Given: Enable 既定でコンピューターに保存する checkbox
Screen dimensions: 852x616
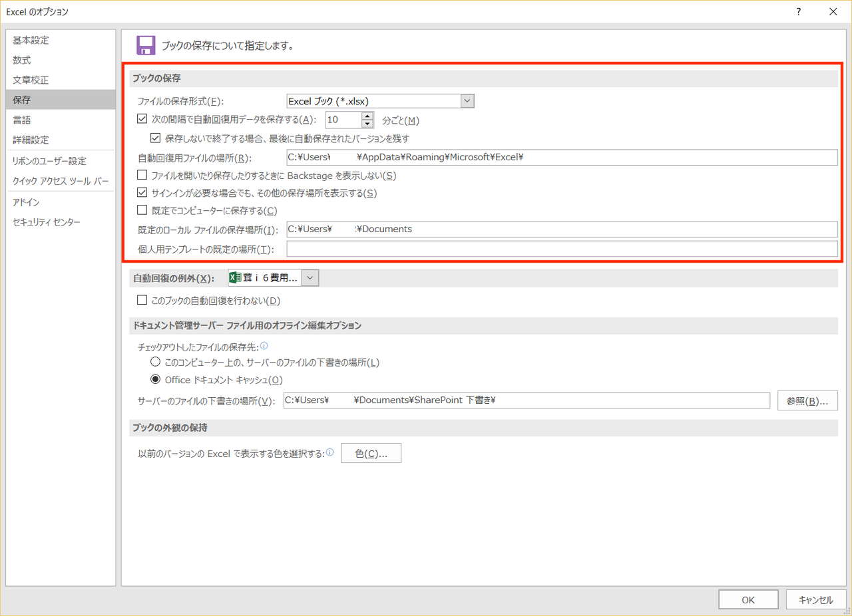Looking at the screenshot, I should tap(142, 211).
